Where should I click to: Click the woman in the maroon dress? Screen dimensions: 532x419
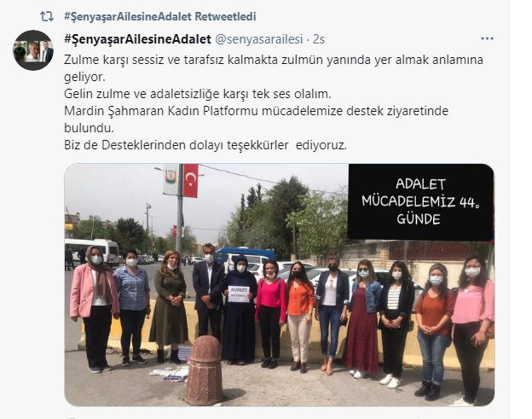pyautogui.click(x=364, y=319)
